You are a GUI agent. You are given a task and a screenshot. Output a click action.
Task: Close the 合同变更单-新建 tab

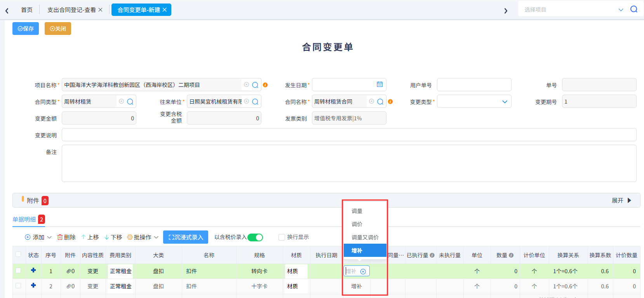pyautogui.click(x=165, y=10)
